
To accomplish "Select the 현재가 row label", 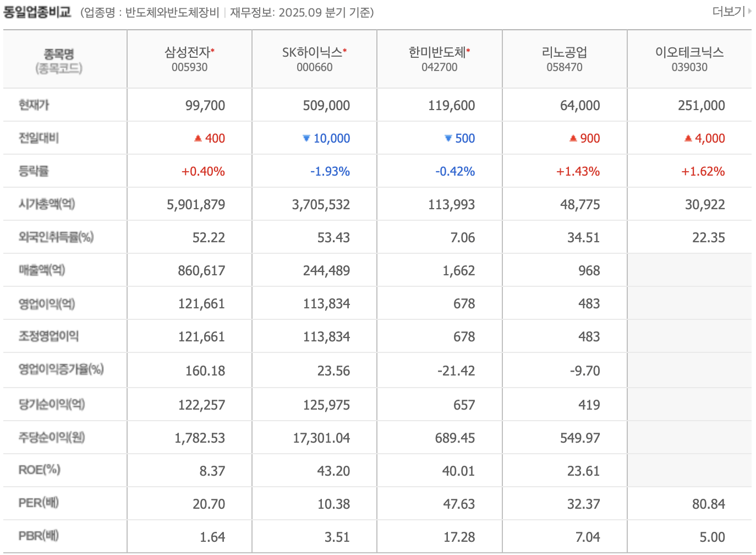I will (x=34, y=105).
